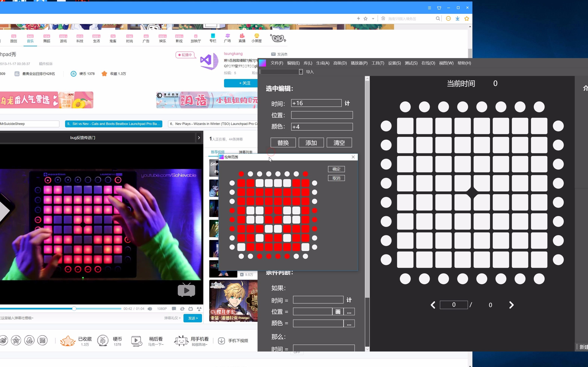Click the 计 calculate icon beside 时间 +16
588x367 pixels.
347,103
